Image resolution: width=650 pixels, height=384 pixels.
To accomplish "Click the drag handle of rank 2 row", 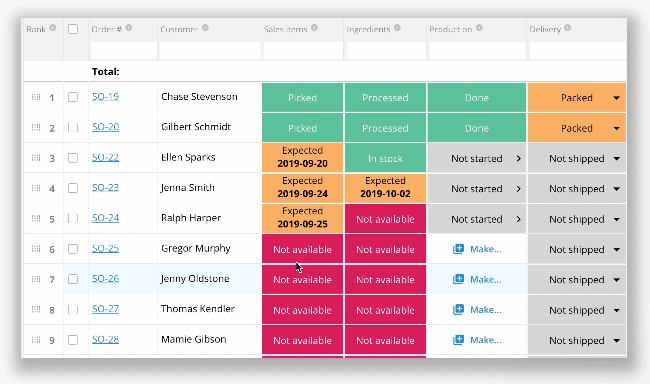I will pyautogui.click(x=36, y=127).
